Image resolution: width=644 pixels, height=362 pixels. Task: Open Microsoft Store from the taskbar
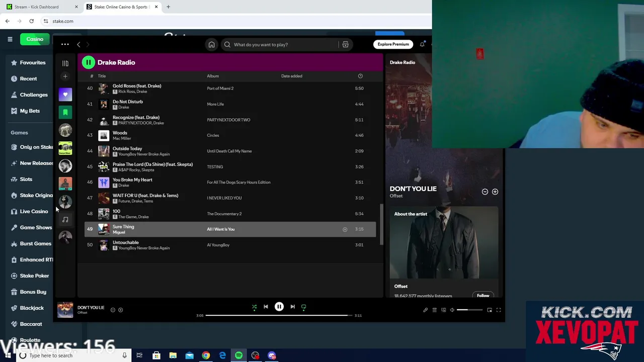(156, 355)
